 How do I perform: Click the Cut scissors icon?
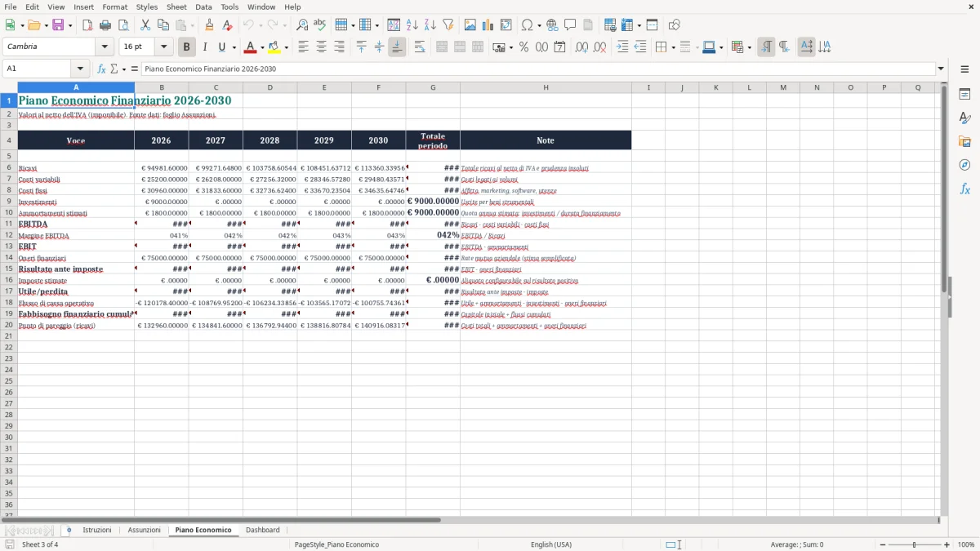pos(145,25)
